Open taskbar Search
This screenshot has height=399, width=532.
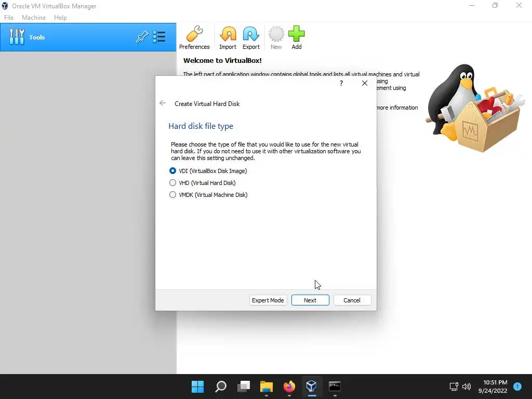(x=220, y=387)
